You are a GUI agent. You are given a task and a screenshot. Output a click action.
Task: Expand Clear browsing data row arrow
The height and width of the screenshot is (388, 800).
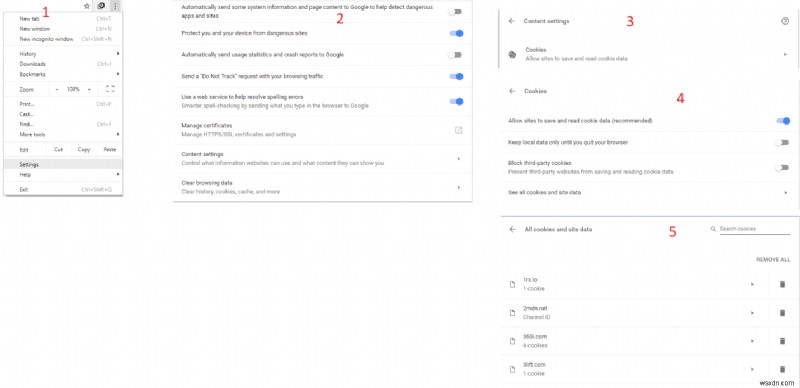[459, 187]
